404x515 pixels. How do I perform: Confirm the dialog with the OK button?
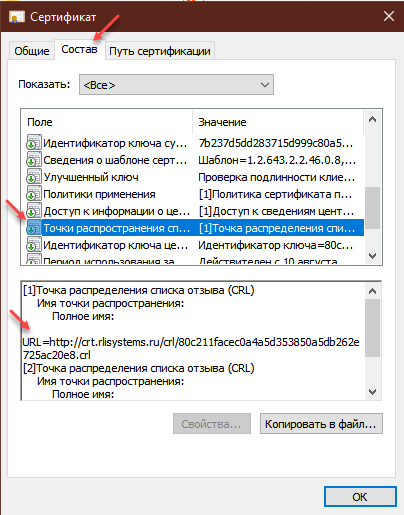click(x=360, y=497)
